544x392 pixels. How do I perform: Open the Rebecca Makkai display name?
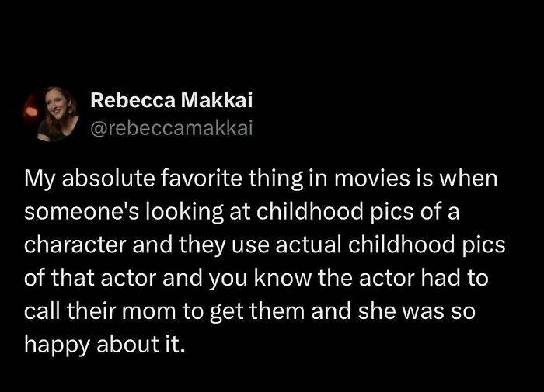tap(172, 100)
